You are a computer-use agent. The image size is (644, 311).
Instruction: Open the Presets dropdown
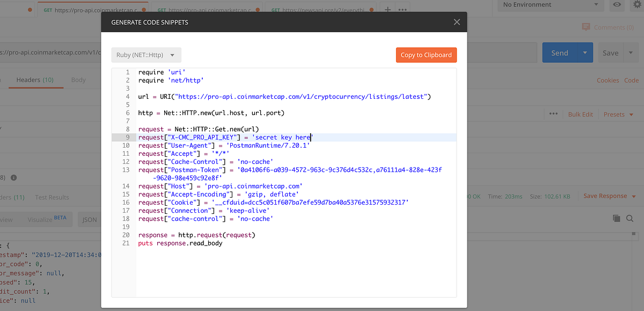click(617, 114)
